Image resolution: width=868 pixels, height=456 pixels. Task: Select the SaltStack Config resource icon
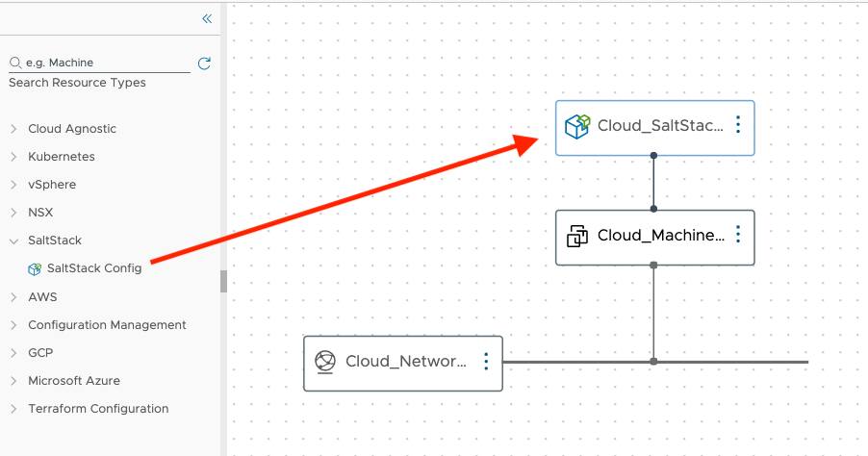(35, 269)
